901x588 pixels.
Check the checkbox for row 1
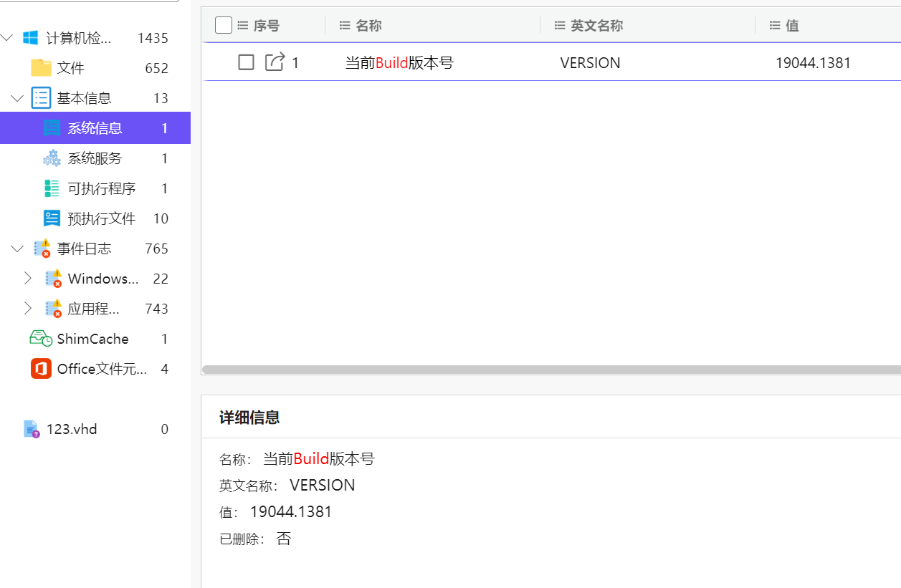click(247, 62)
